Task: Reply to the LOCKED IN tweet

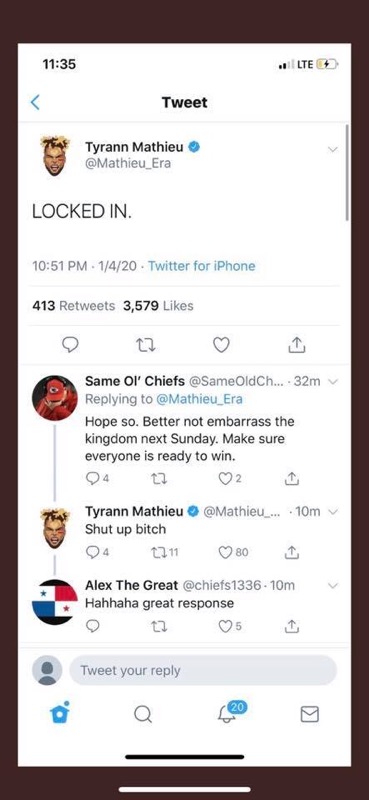Action: (x=70, y=346)
